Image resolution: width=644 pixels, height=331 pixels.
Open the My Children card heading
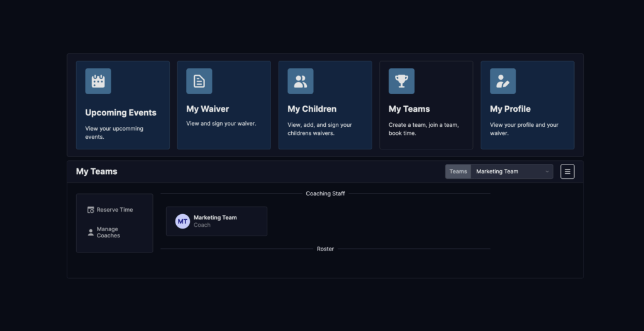[312, 109]
